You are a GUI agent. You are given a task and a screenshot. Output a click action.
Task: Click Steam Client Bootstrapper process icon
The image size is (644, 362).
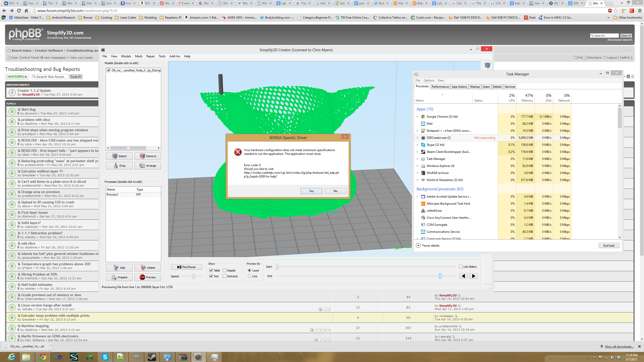tap(423, 152)
